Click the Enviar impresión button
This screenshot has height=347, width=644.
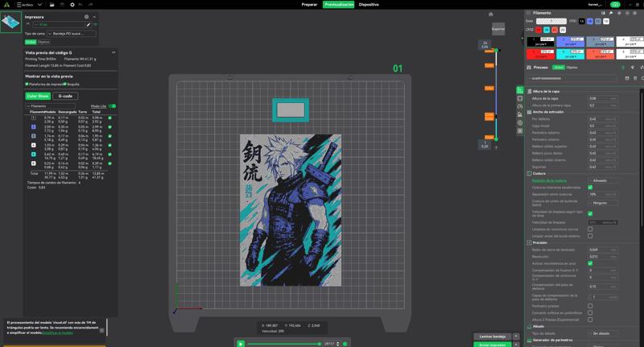[493, 345]
